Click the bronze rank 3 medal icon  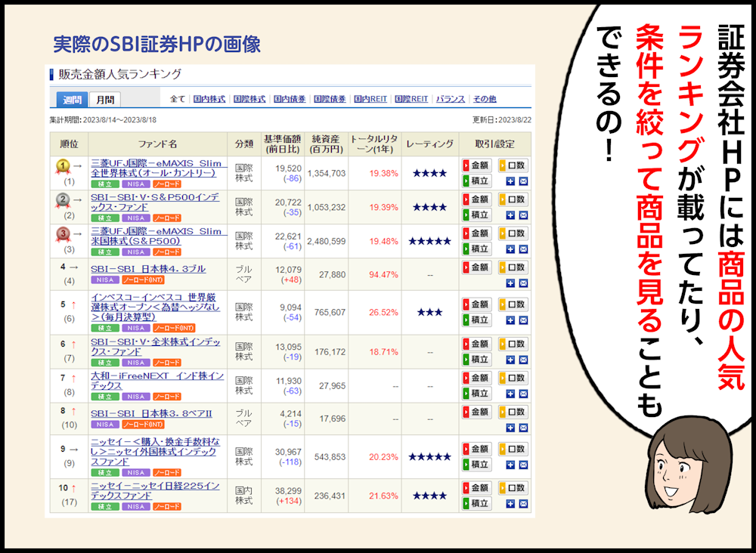tap(62, 234)
